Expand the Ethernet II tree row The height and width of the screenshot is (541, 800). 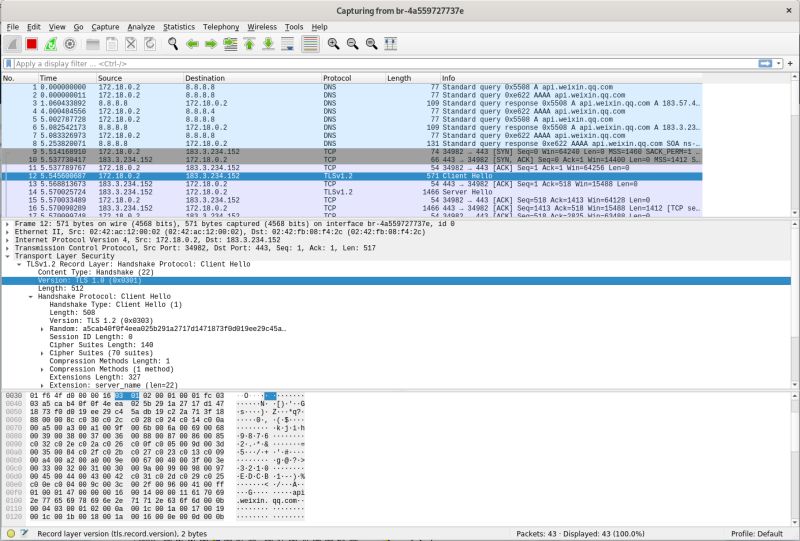pyautogui.click(x=8, y=232)
